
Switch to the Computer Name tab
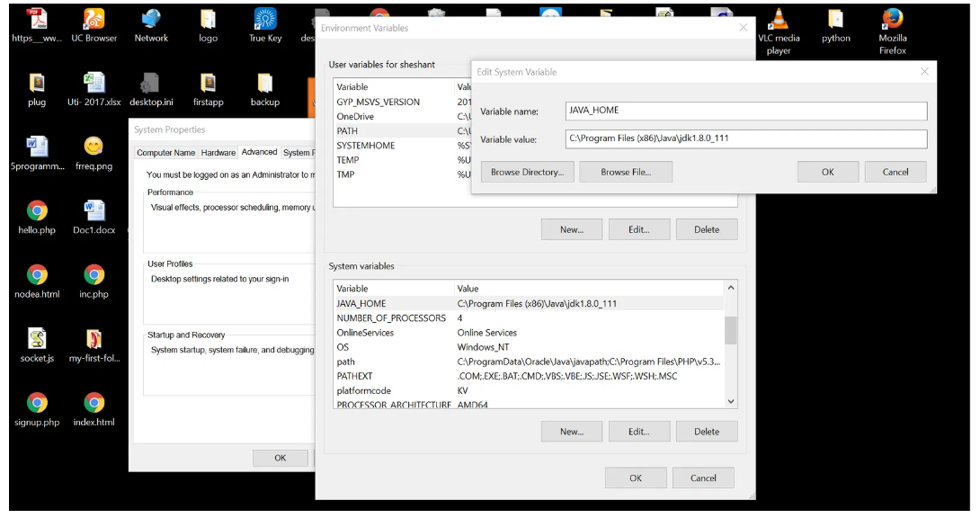point(165,153)
